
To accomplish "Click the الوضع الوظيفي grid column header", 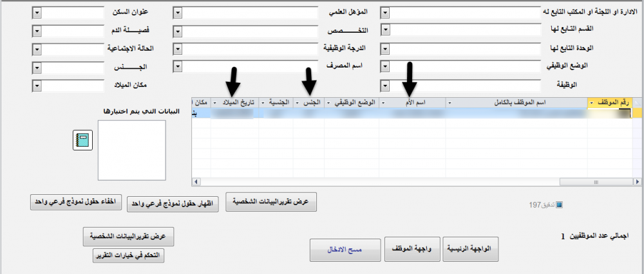I will point(351,102).
